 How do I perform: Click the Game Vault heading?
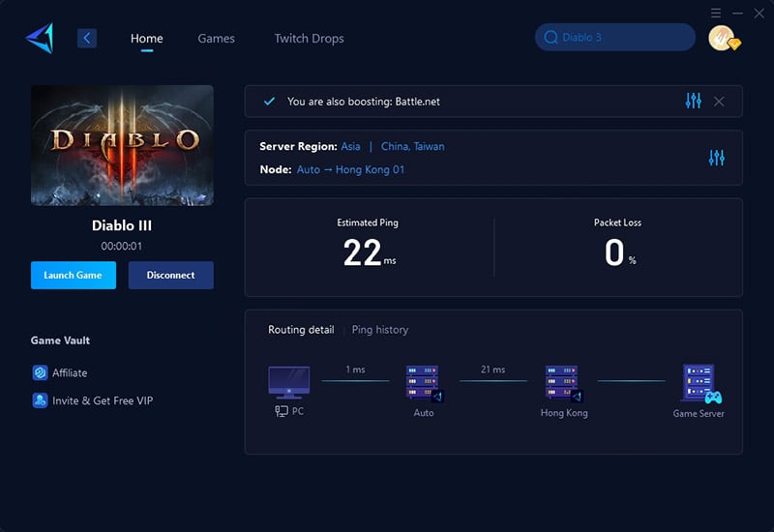pos(60,340)
